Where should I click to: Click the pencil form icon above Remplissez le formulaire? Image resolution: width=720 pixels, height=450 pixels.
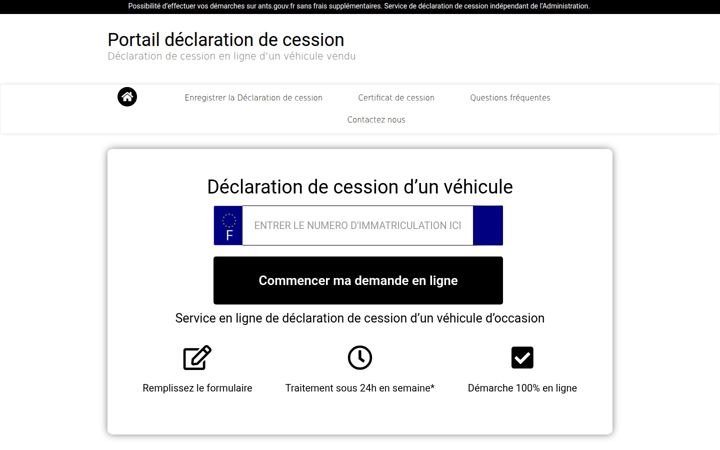click(197, 357)
